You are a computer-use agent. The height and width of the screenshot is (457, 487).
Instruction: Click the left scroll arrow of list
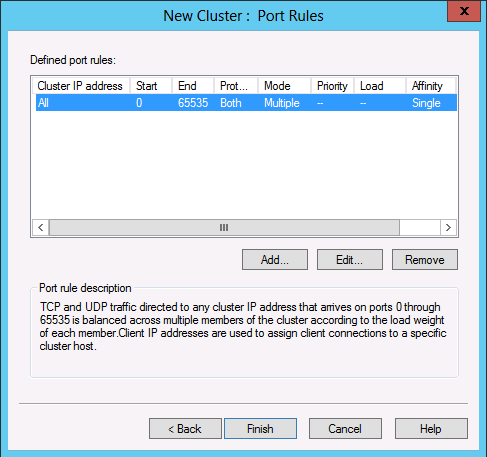click(x=41, y=228)
